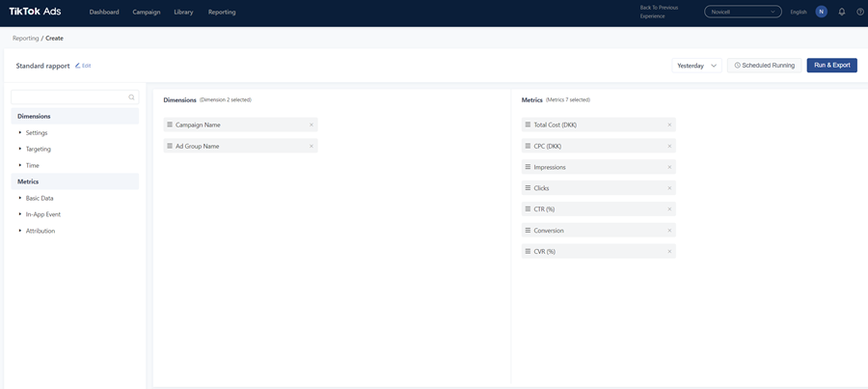Focus the sidebar search input field
868x389 pixels.
[x=74, y=97]
